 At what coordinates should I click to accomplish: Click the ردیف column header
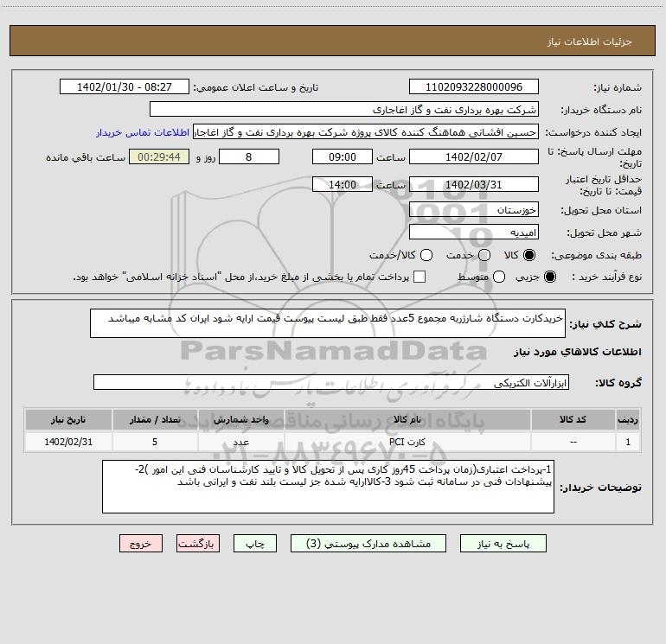point(628,420)
